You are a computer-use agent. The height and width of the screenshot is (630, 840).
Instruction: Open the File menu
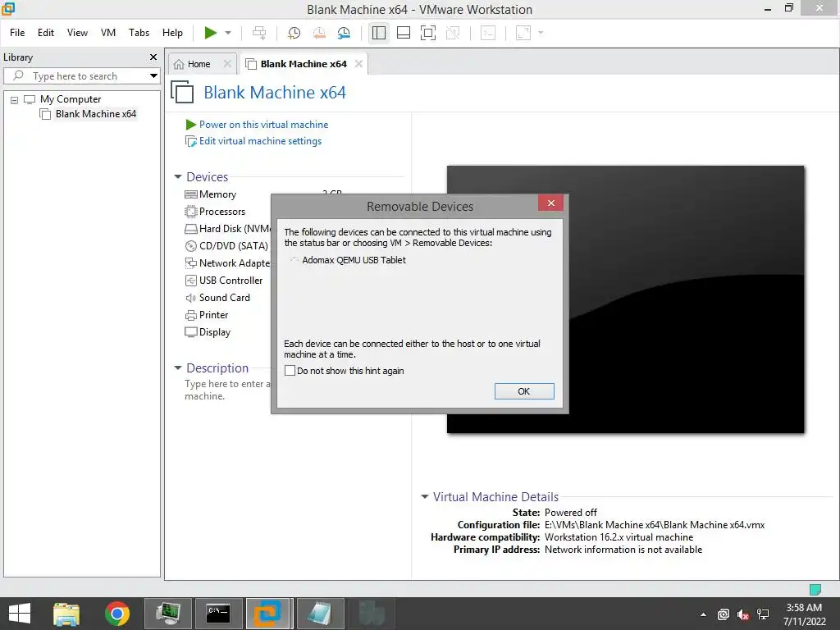(x=17, y=33)
